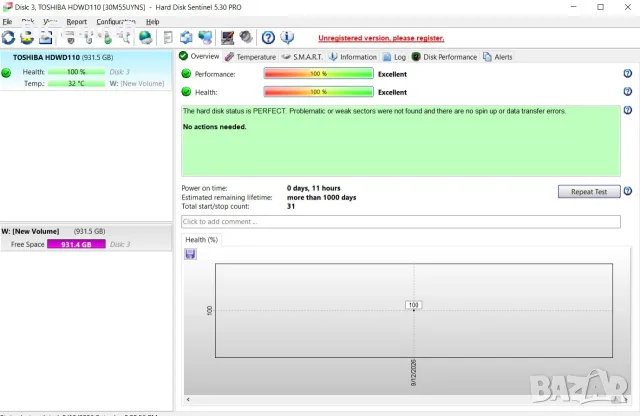
Task: Click the disk test icon with green check
Action: coord(107,38)
